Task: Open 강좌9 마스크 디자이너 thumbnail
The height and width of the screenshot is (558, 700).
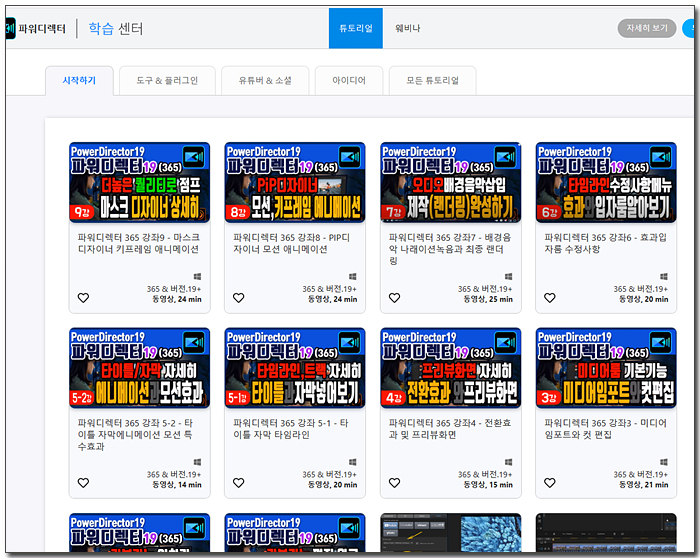Action: [x=139, y=182]
